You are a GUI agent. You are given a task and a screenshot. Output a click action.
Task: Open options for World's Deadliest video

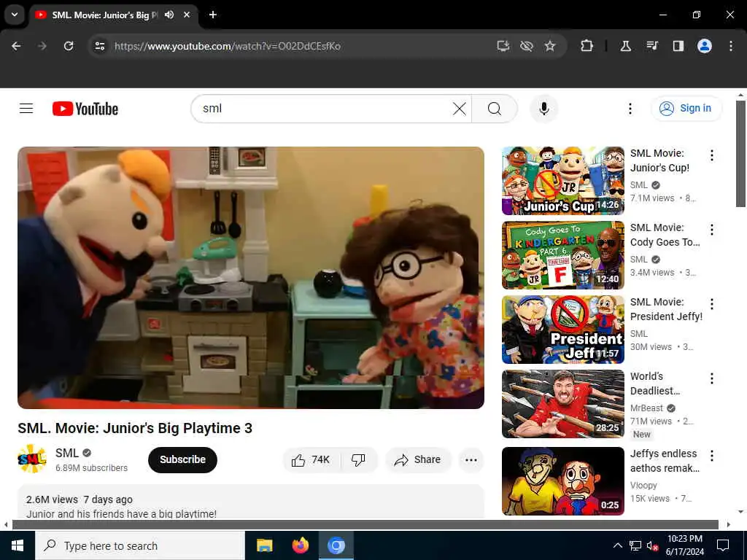712,378
